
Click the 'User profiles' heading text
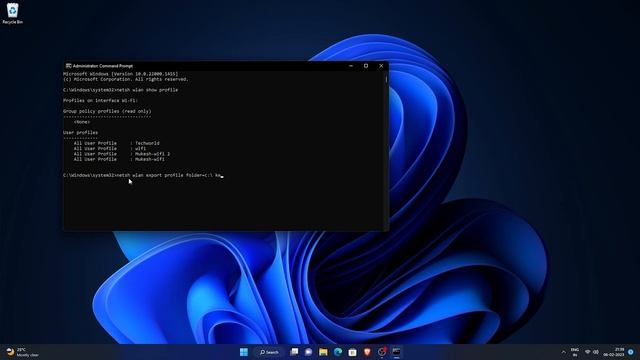coord(80,132)
